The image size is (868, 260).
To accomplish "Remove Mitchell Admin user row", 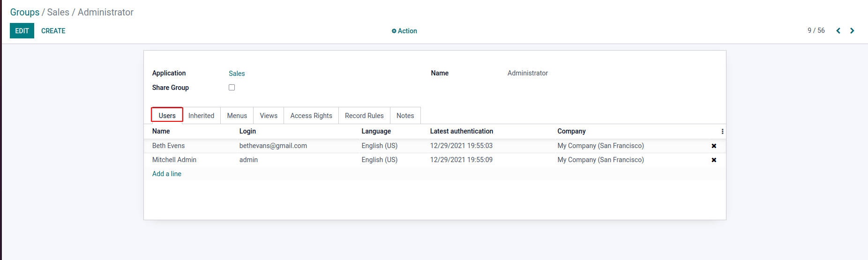I will tap(714, 160).
